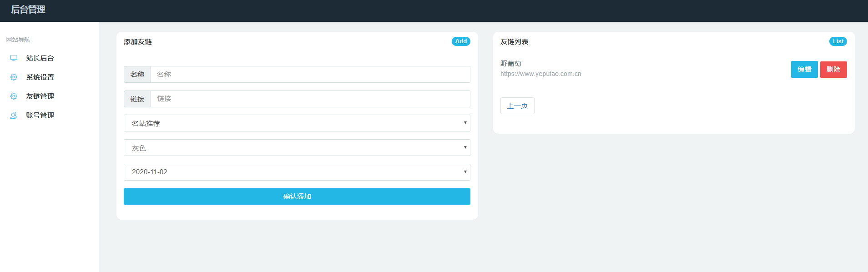Open 账号管理 menu entry
The image size is (868, 272).
(x=40, y=116)
